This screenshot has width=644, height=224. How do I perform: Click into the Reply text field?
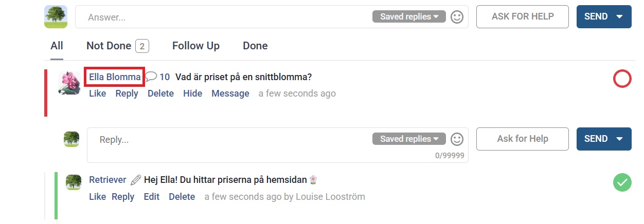coord(278,145)
